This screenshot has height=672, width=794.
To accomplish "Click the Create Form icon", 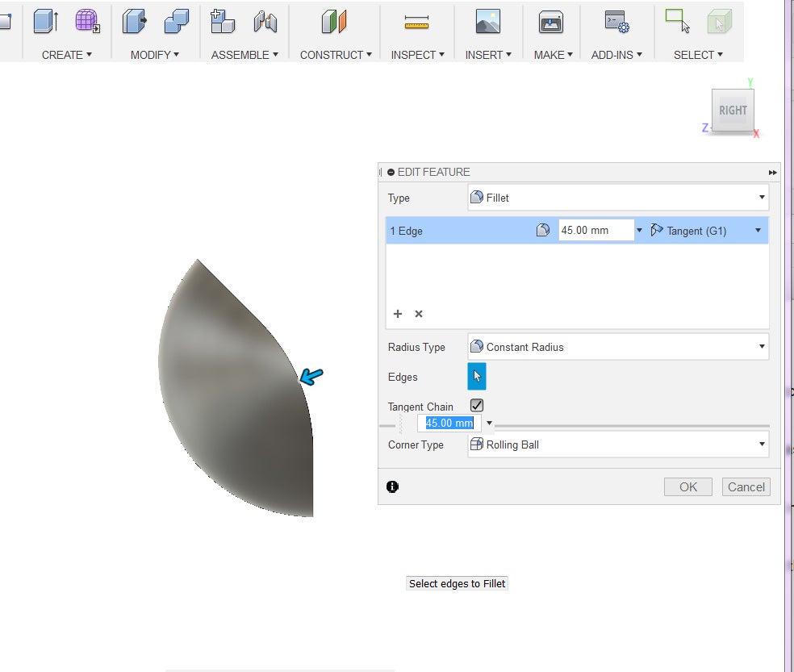I will (87, 22).
